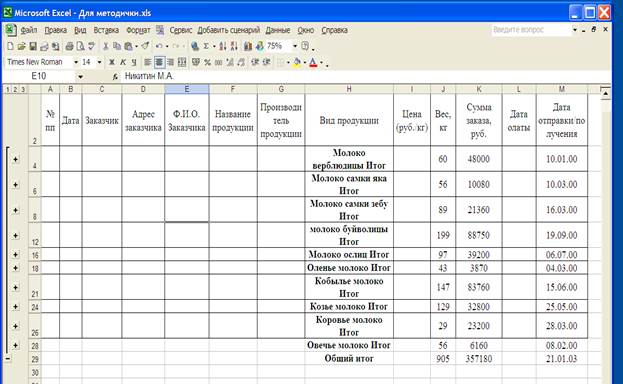The image size is (623, 384).
Task: Expand the Овечье молоко Итог group
Action: [x=15, y=345]
